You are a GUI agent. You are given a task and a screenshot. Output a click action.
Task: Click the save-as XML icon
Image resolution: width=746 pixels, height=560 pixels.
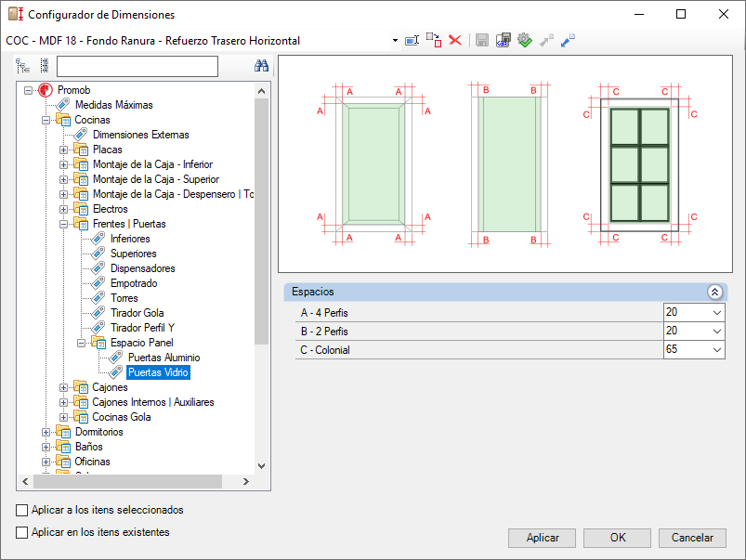(x=503, y=40)
